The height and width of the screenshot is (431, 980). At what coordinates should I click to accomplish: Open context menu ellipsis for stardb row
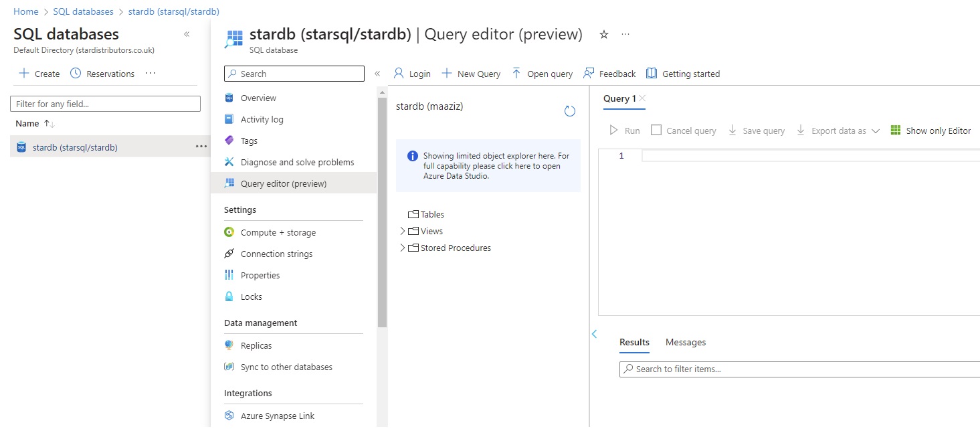point(201,147)
